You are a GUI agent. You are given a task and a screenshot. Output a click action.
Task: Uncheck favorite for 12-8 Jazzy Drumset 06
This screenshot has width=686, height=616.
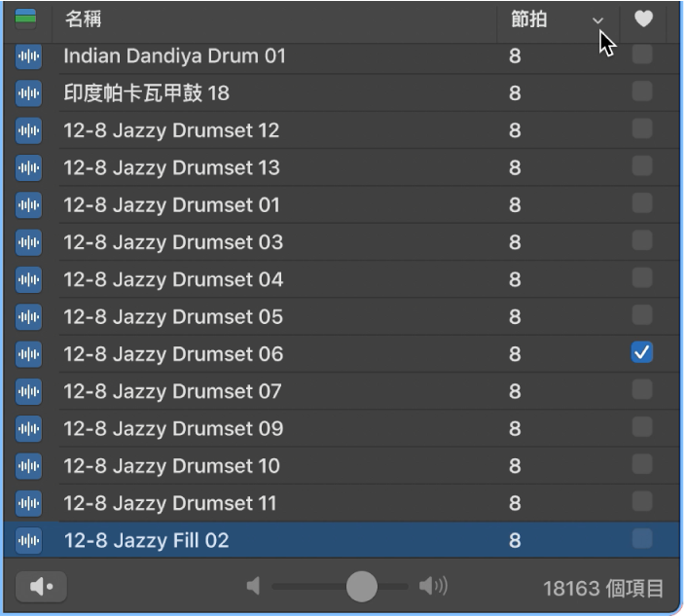(642, 352)
